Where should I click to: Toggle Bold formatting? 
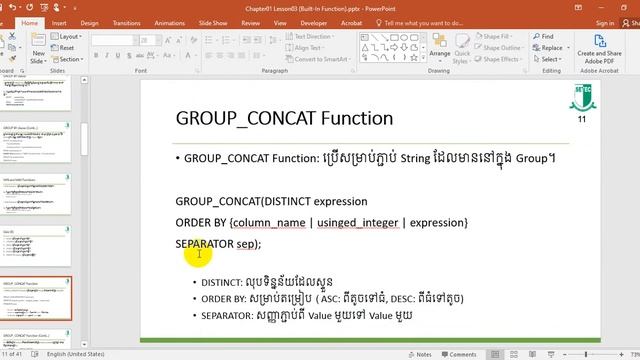click(x=96, y=55)
